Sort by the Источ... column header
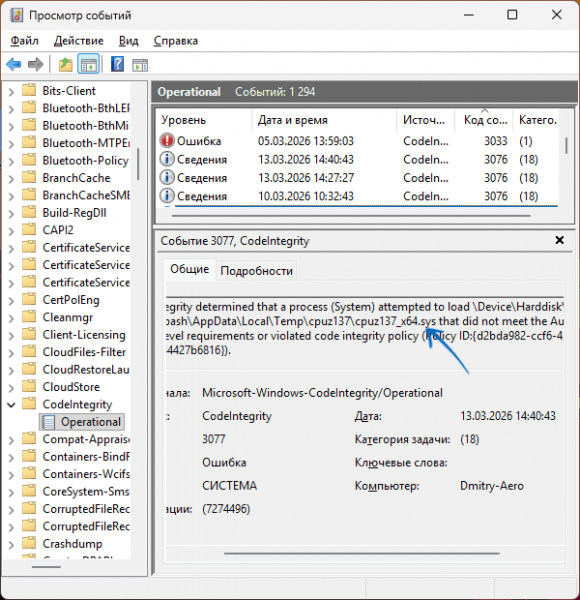The width and height of the screenshot is (580, 600). pyautogui.click(x=426, y=120)
